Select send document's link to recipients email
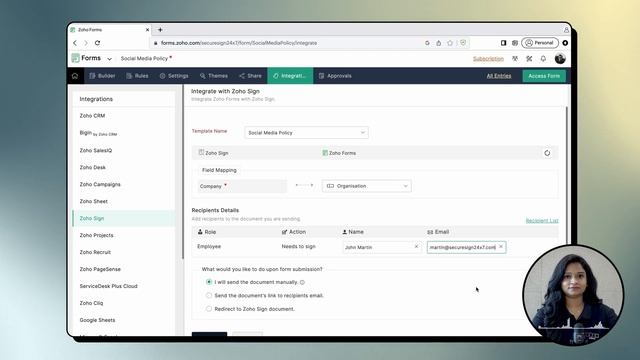Screen dimensions: 640x360 pyautogui.click(x=209, y=296)
